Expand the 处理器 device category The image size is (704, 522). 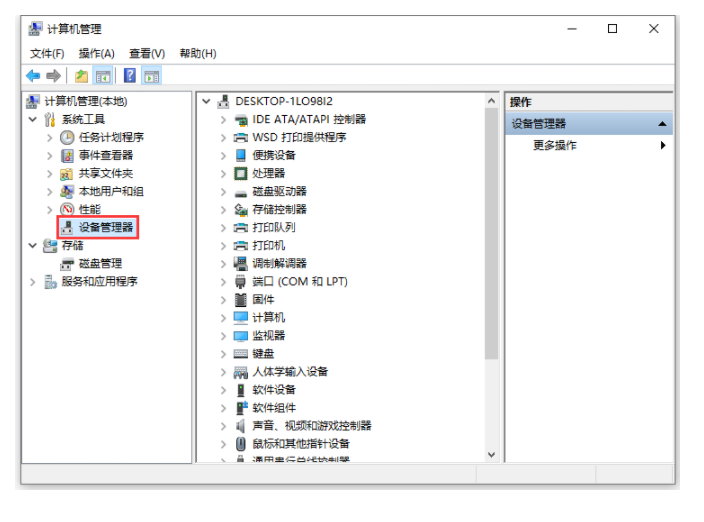224,173
